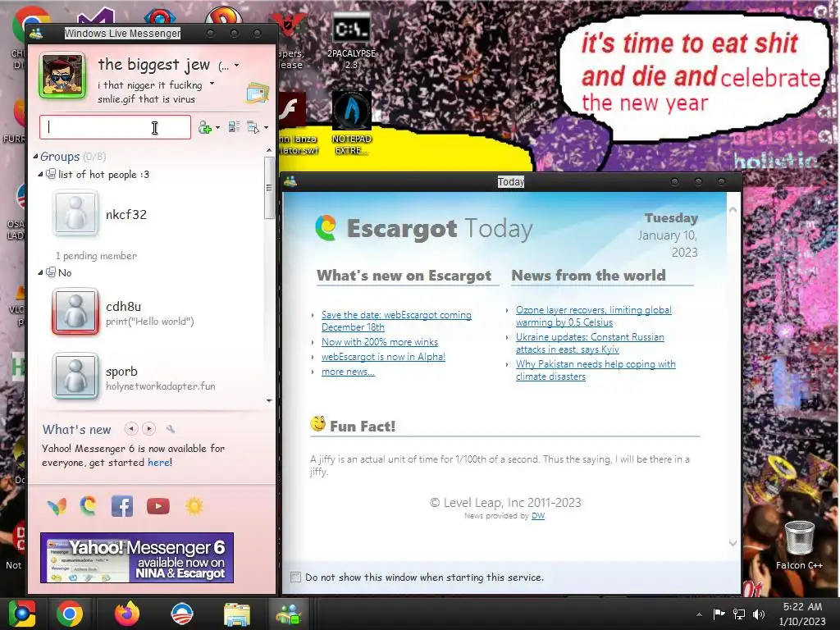
Task: Check Do not show this window checkbox
Action: coord(295,577)
